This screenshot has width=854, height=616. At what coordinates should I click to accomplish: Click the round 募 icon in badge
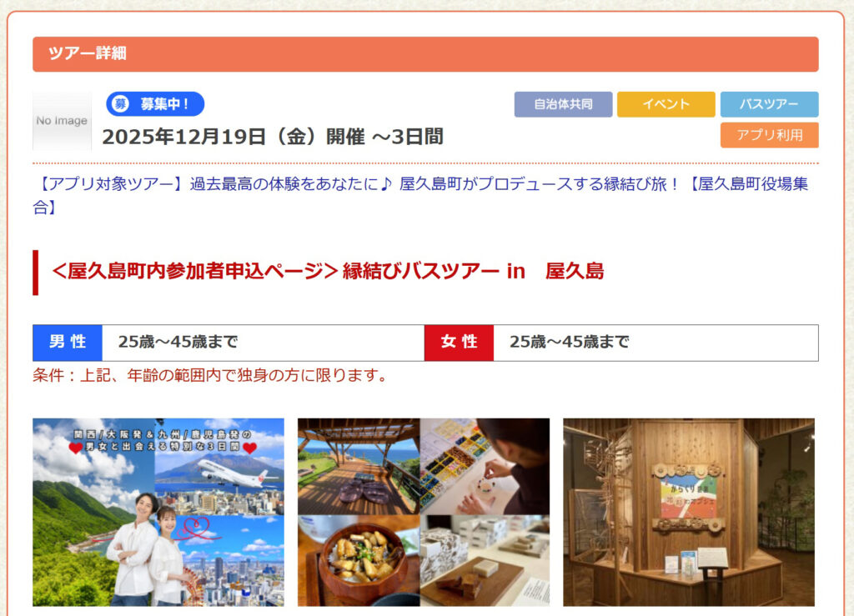coord(120,104)
